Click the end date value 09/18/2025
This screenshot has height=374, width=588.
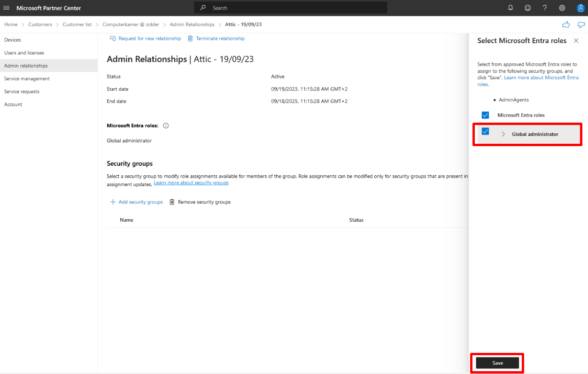click(309, 101)
